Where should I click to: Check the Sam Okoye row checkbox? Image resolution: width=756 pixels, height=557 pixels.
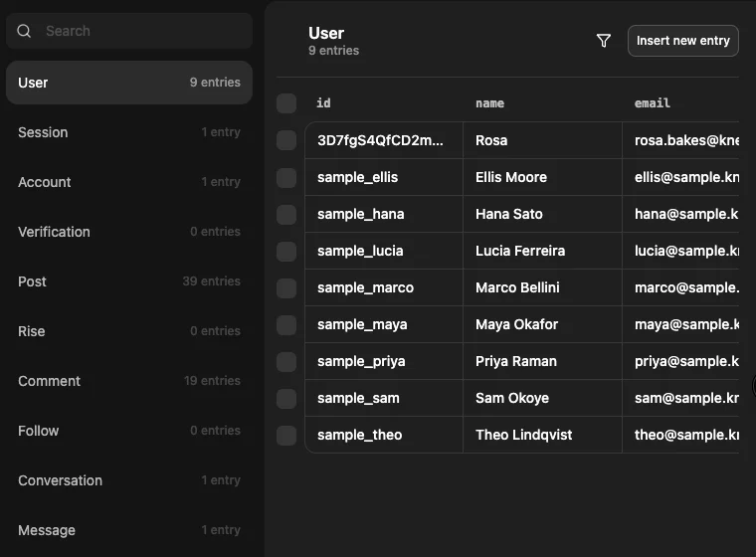[x=286, y=398]
